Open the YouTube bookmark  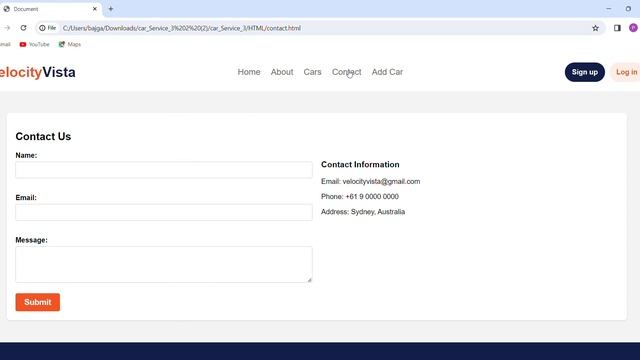[34, 44]
